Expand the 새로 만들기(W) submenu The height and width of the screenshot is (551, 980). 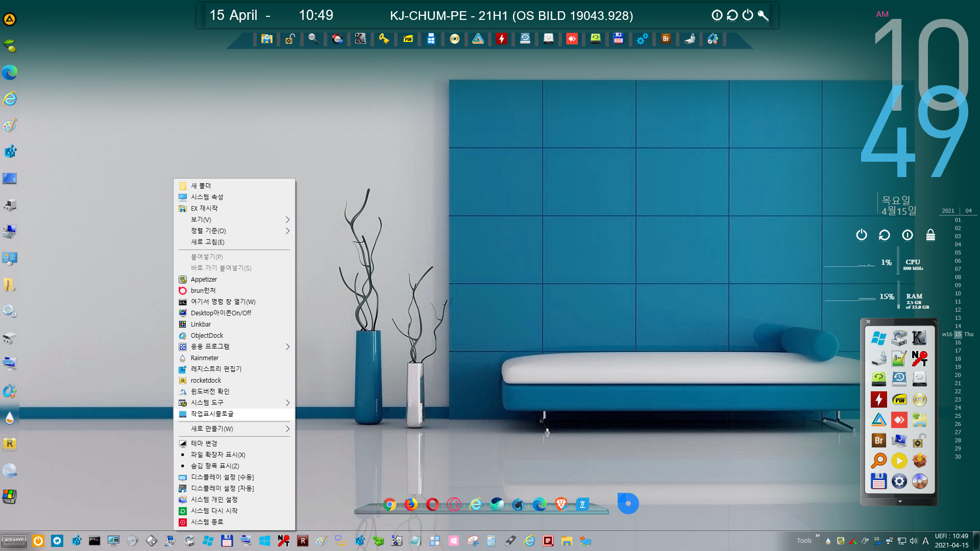(x=234, y=429)
